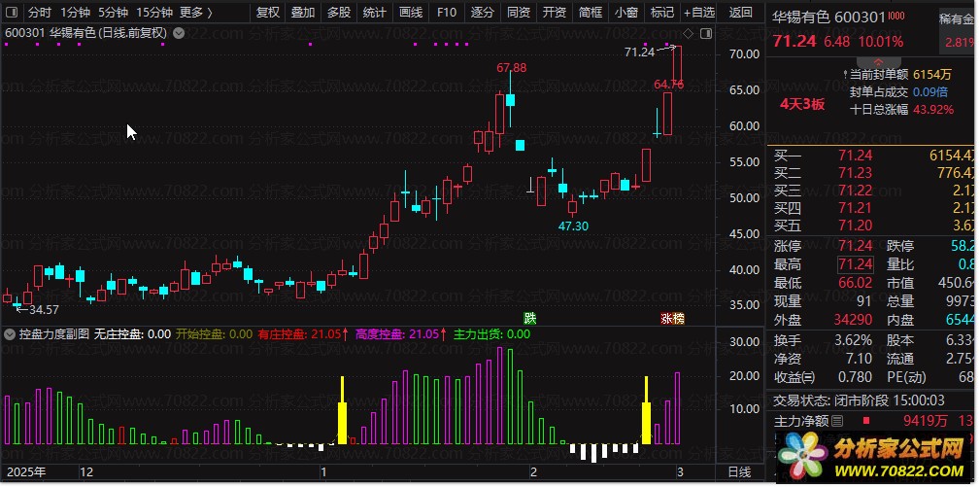
Task: Click the 最低 value 66.02
Action: (856, 283)
